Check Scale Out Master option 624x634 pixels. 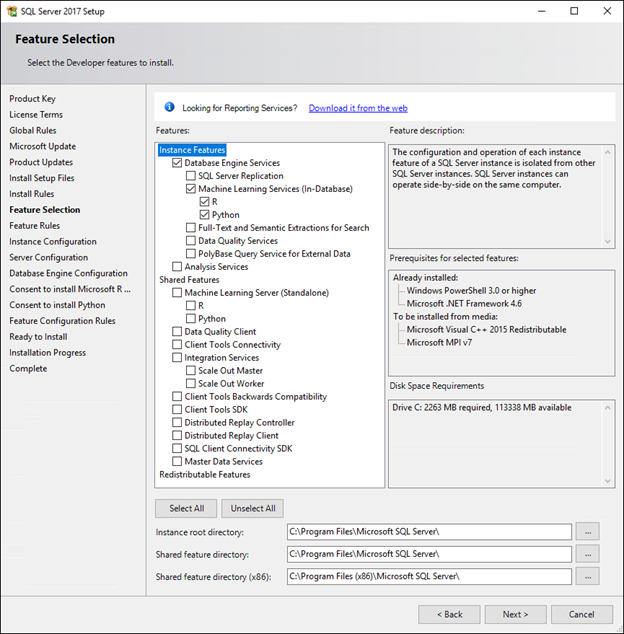pyautogui.click(x=190, y=370)
